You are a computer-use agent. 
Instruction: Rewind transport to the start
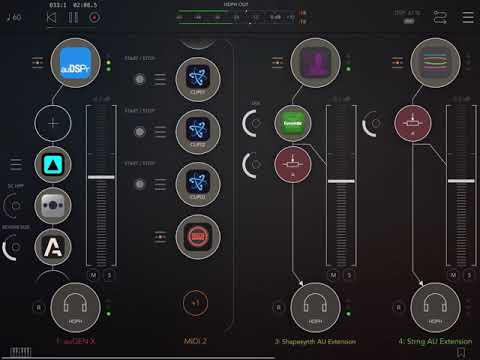tap(51, 17)
